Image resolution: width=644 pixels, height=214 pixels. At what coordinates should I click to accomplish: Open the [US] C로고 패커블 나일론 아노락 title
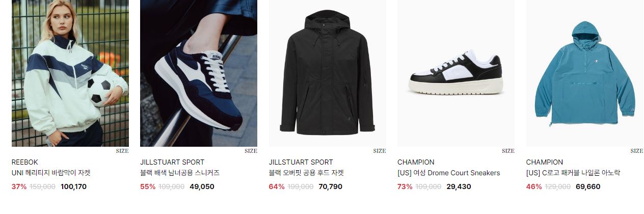pos(573,173)
